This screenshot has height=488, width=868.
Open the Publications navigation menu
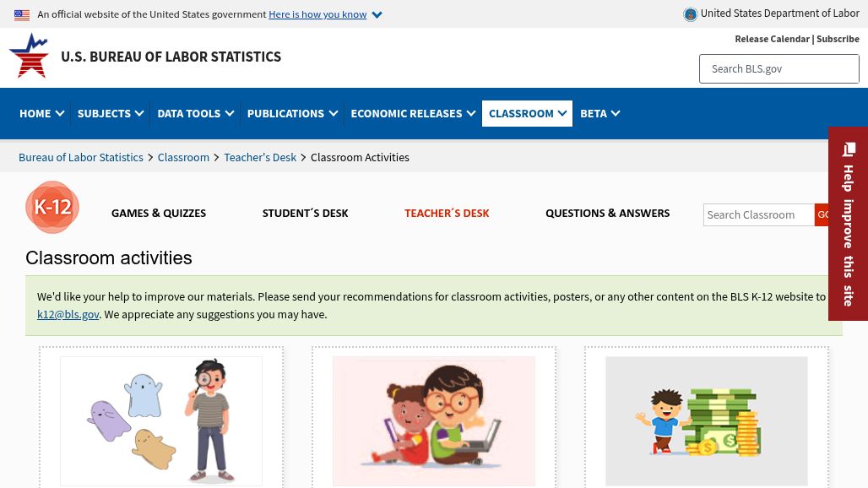pyautogui.click(x=292, y=113)
